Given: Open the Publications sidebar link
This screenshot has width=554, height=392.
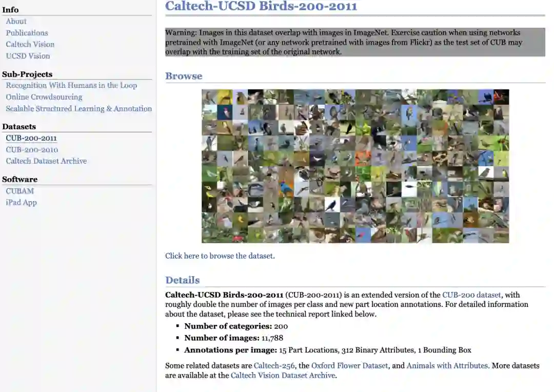Looking at the screenshot, I should [27, 33].
